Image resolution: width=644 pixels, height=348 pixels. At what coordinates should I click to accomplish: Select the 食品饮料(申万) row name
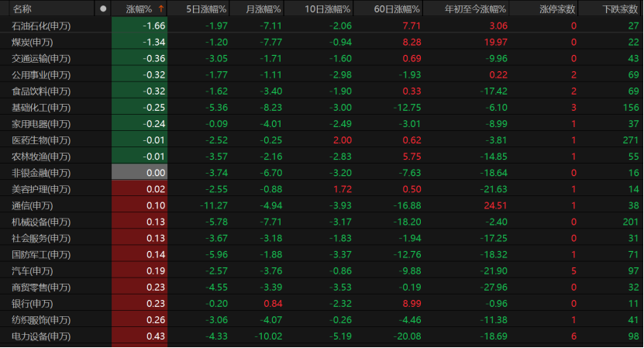[41, 91]
